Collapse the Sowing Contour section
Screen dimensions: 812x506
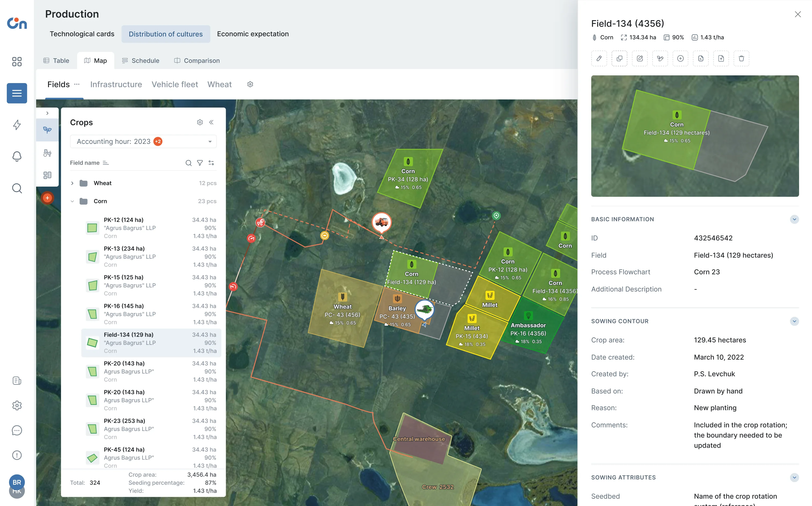coord(795,321)
